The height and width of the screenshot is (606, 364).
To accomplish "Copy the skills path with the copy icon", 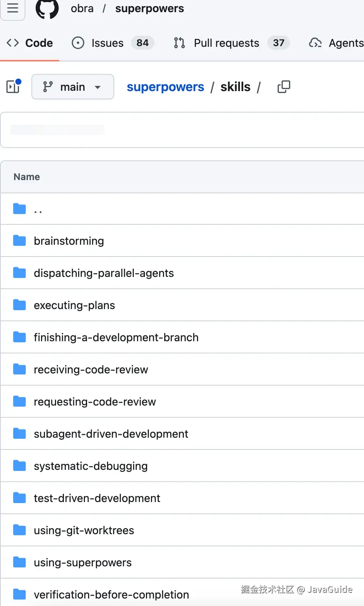I will [x=284, y=87].
